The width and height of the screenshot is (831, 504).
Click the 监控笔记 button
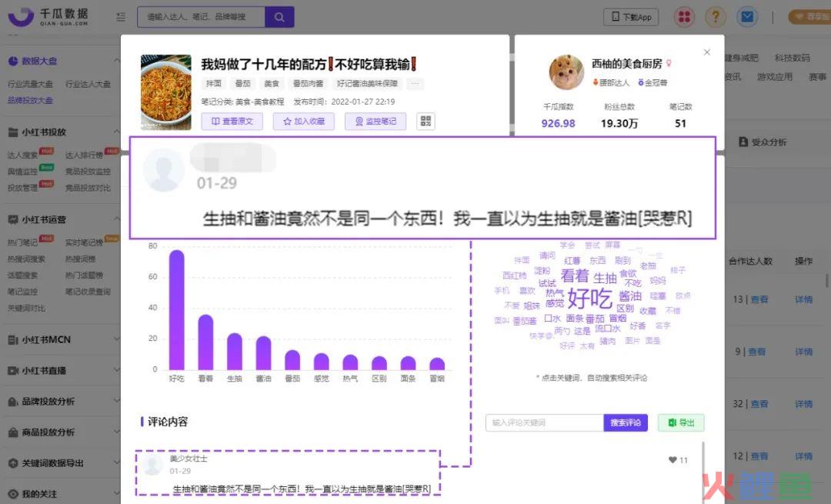pos(375,122)
